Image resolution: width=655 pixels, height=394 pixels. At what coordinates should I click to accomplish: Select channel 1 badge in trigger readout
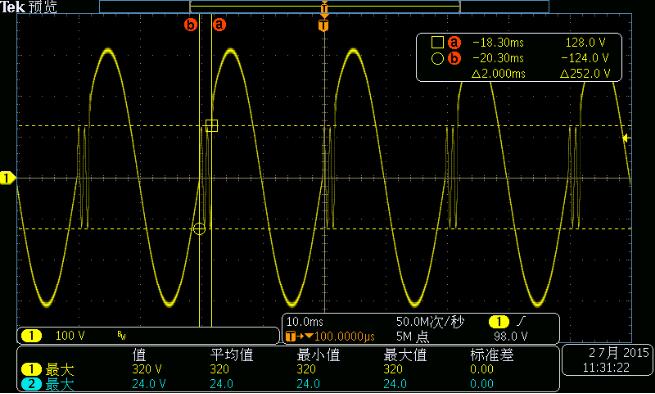point(499,322)
